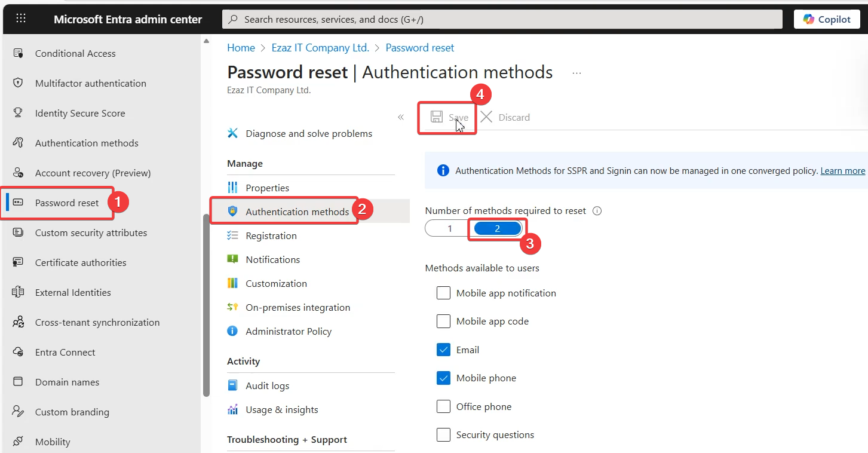Set number of methods required to 2
Viewport: 868px width, 453px height.
(x=498, y=228)
